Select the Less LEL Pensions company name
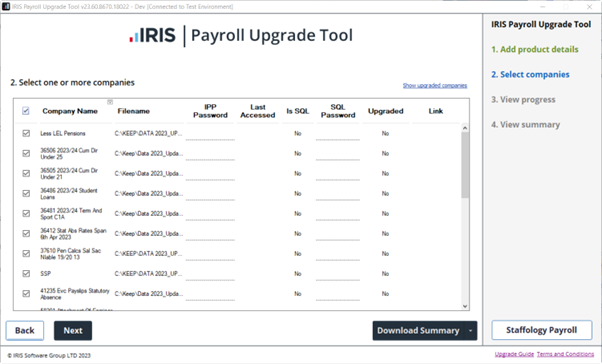The height and width of the screenshot is (364, 602). coord(63,133)
